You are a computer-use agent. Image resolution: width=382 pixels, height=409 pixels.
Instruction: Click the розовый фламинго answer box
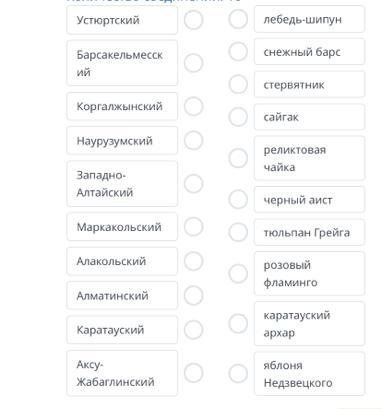[309, 274]
